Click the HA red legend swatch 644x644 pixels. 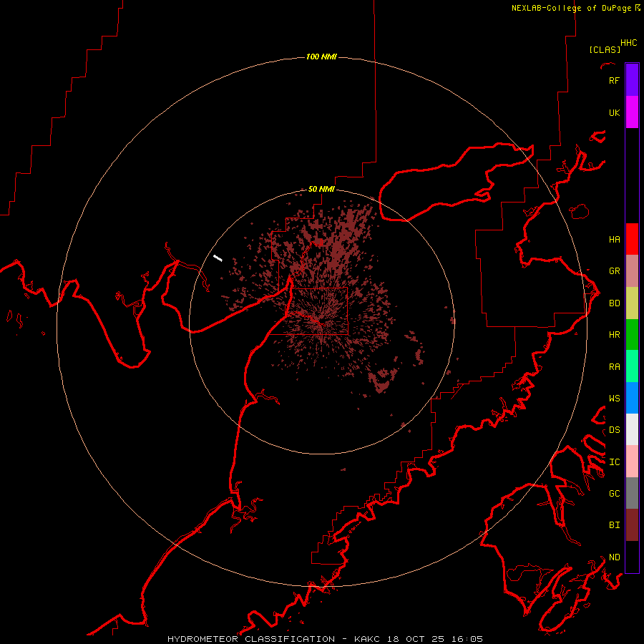[632, 239]
